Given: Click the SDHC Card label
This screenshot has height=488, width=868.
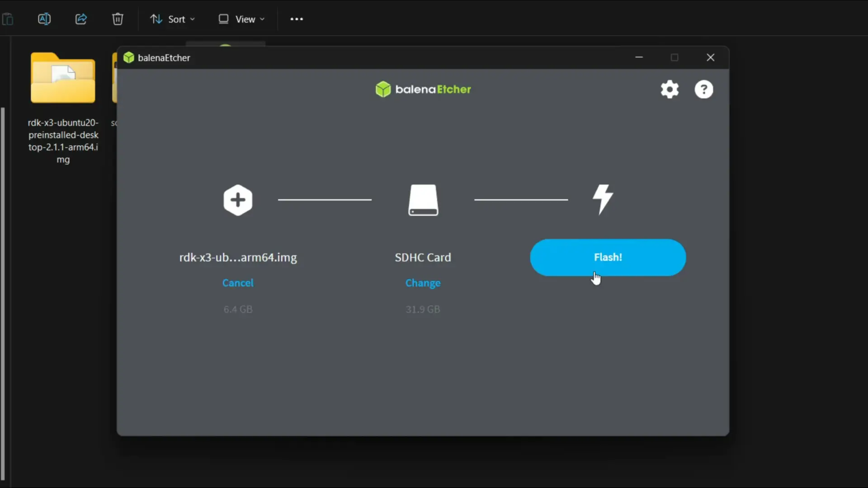Looking at the screenshot, I should click(x=423, y=258).
